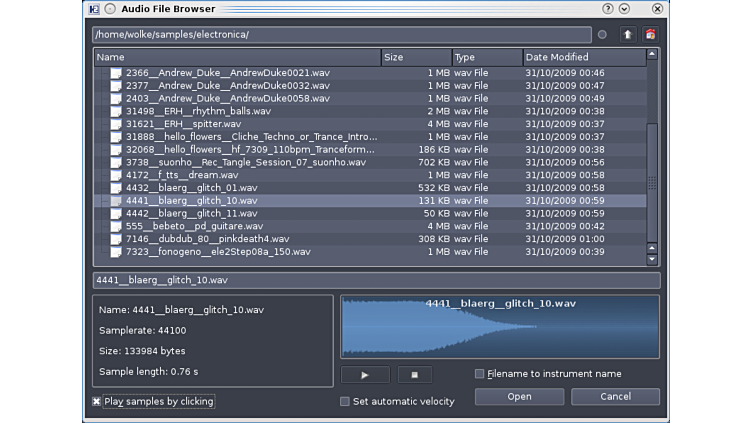The height and width of the screenshot is (423, 752).
Task: Click inside the blue waveform preview
Action: click(x=500, y=326)
